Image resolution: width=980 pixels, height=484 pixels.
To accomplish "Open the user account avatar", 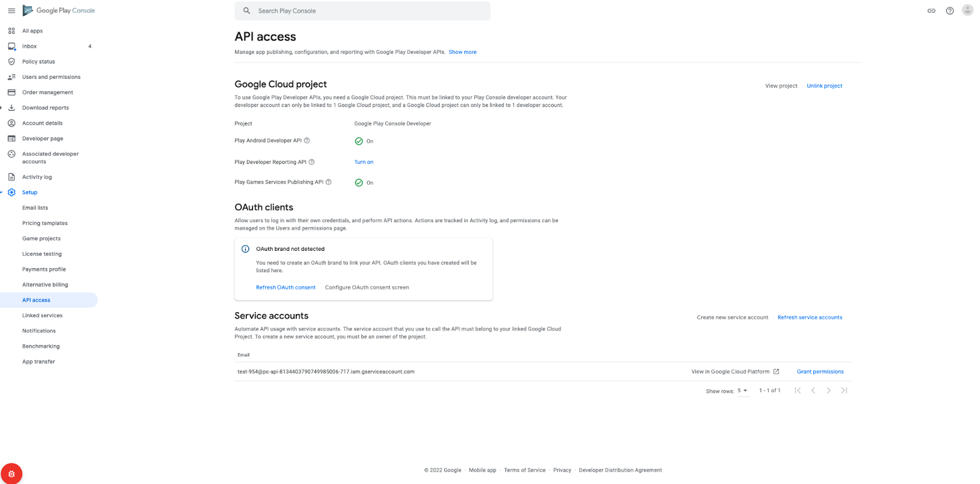I will tap(968, 10).
